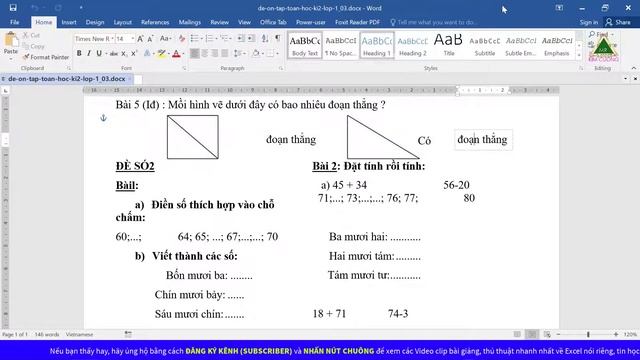This screenshot has height=360, width=640.
Task: Open the Ribbon Display Options icon
Action: pos(559,8)
